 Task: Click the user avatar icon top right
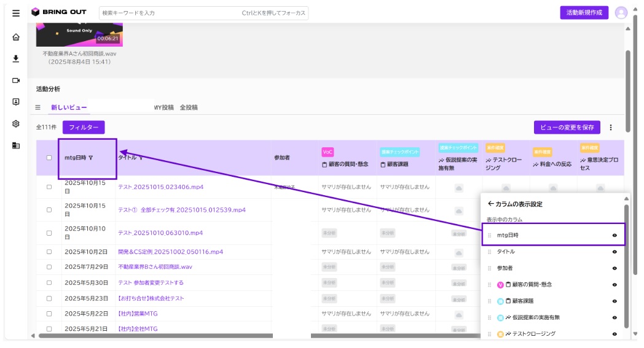click(x=621, y=13)
